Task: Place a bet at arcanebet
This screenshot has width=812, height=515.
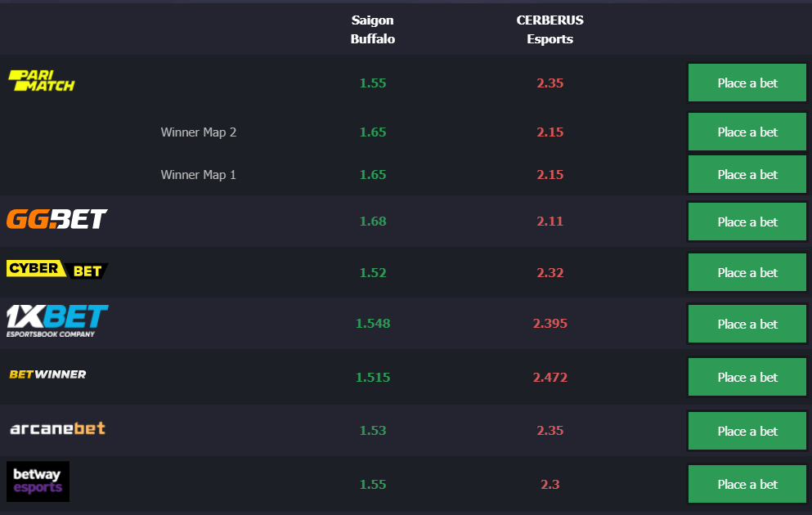Action: pos(747,431)
